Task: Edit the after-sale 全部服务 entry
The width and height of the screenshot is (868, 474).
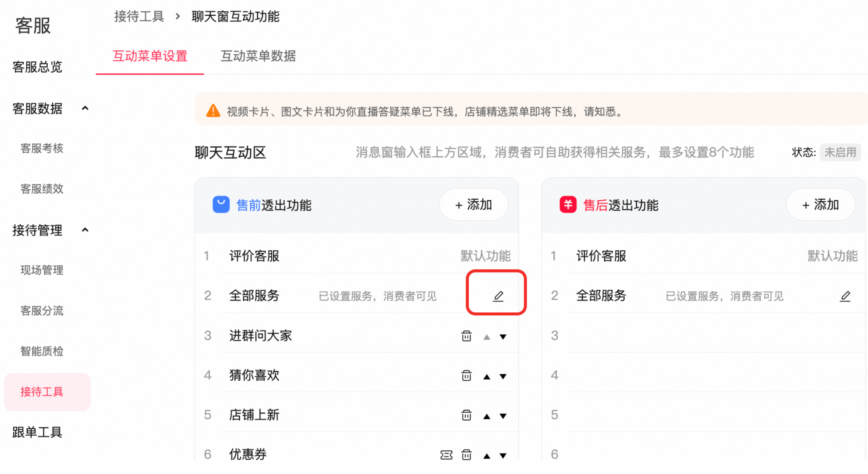Action: [x=845, y=296]
